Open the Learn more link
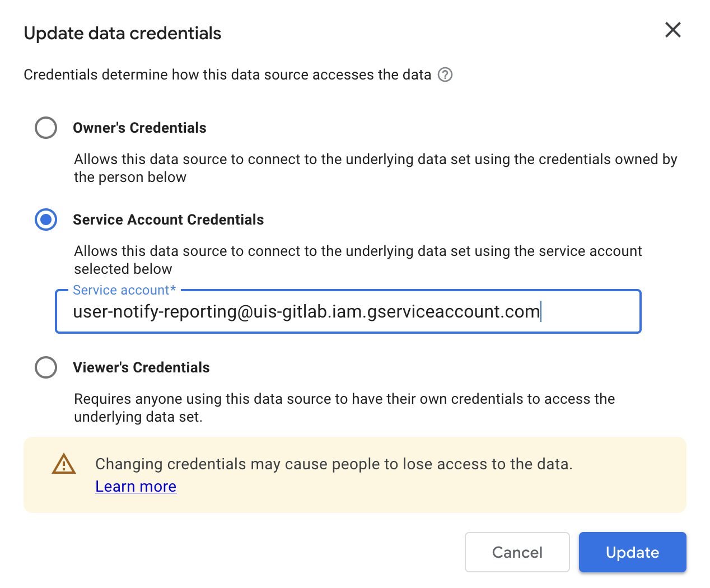Image resolution: width=710 pixels, height=588 pixels. click(x=136, y=486)
